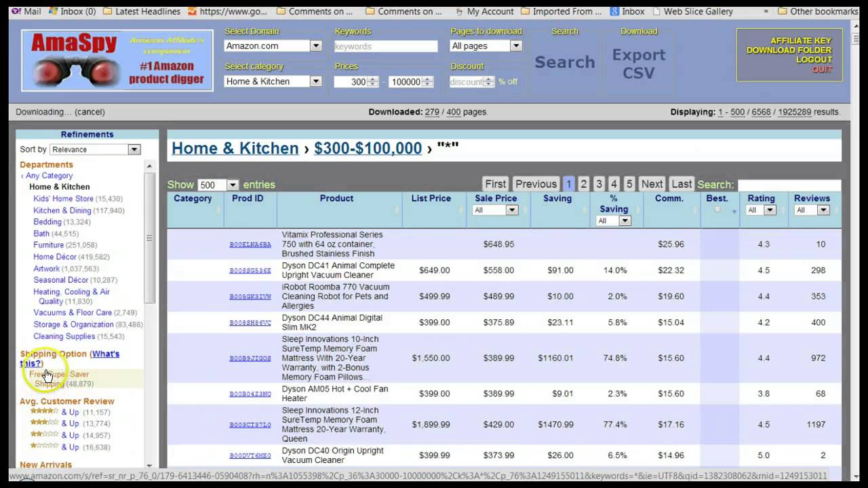Select the Free Super Saver Shipping option
Image resolution: width=868 pixels, height=488 pixels.
pos(61,379)
